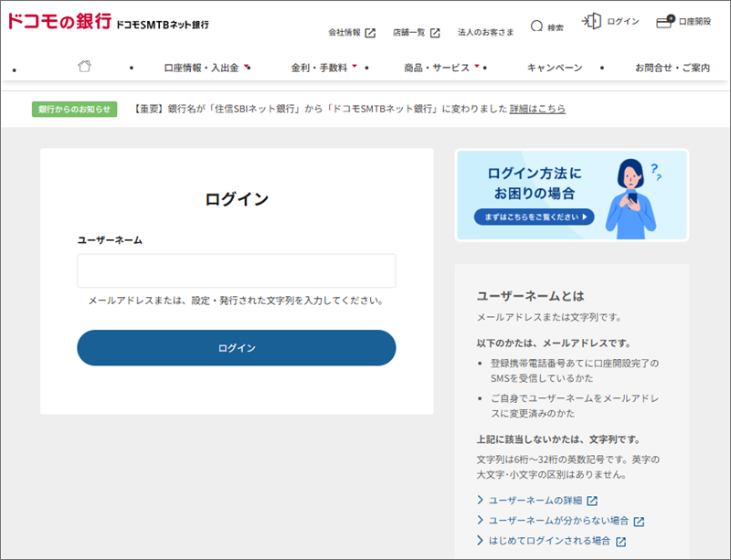Viewport: 731px width, 560px height.
Task: Click the home icon in navigation bar
Action: tap(84, 66)
